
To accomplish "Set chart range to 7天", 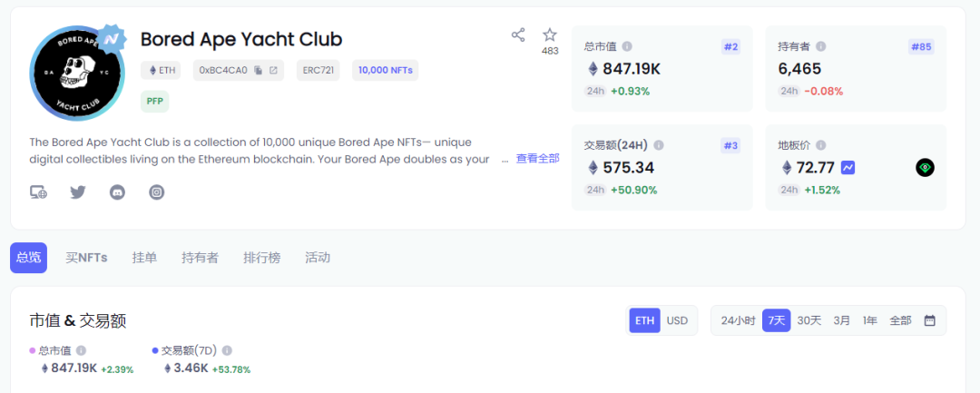I will tap(776, 320).
